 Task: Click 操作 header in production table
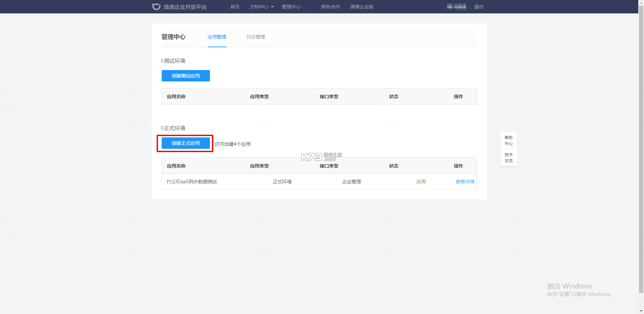coord(458,166)
